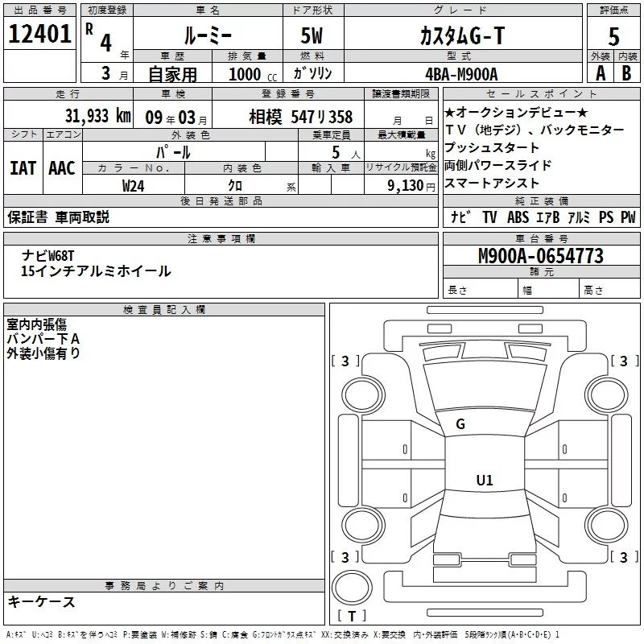Select the 注意事項欄 section header
Viewport: 644px width, 644px height.
click(221, 238)
